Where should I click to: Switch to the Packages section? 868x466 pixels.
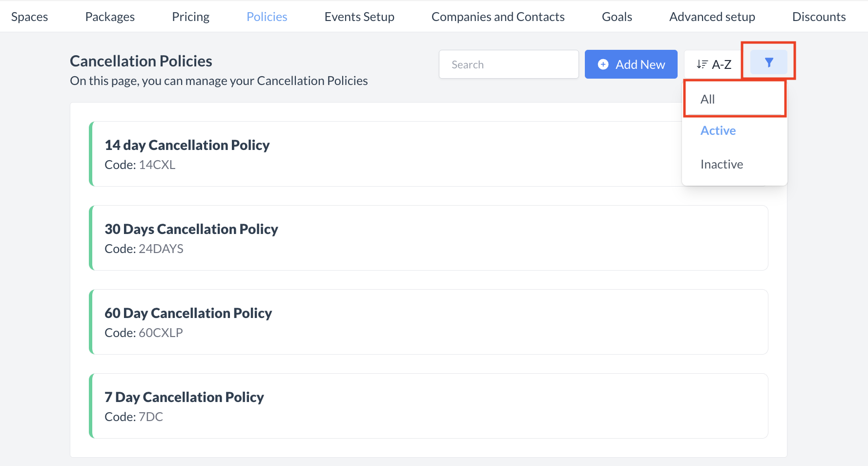(x=110, y=16)
